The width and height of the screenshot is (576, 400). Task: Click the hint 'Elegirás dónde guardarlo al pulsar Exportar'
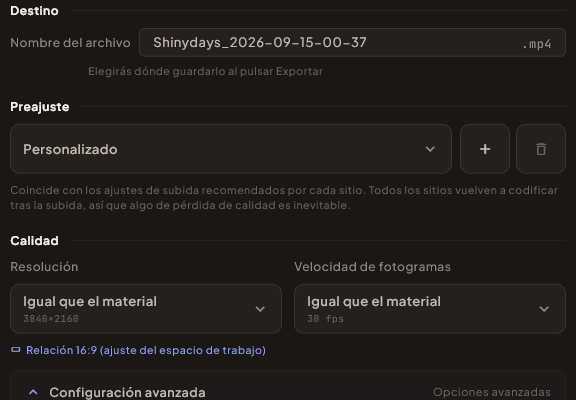pos(205,71)
